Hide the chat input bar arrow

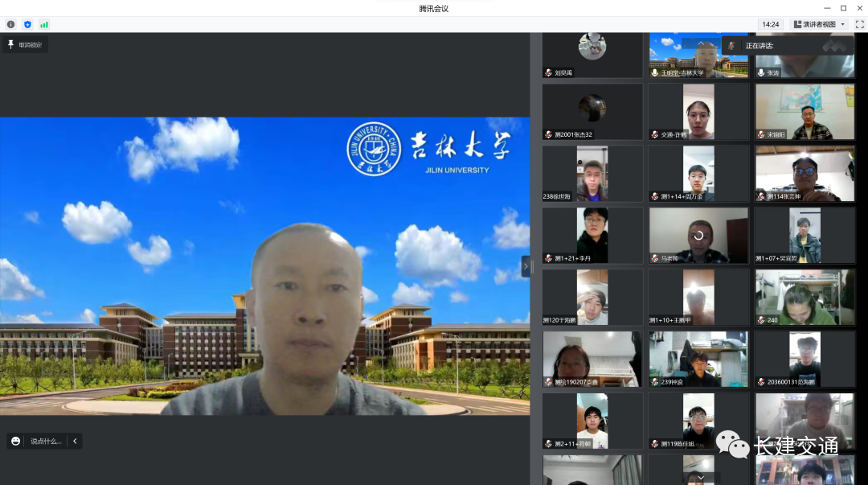(x=75, y=441)
